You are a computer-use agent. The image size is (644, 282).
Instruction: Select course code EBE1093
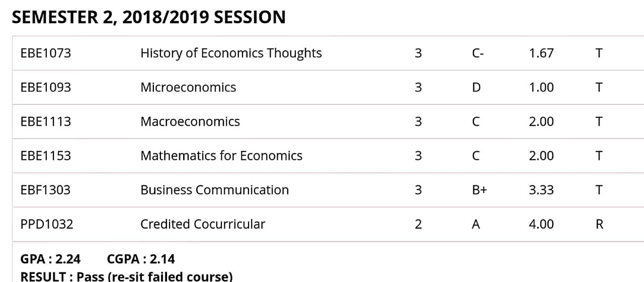click(x=45, y=87)
